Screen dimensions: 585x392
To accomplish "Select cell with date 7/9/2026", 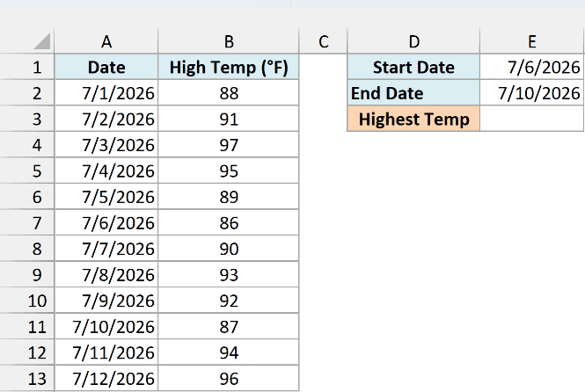I will point(106,301).
